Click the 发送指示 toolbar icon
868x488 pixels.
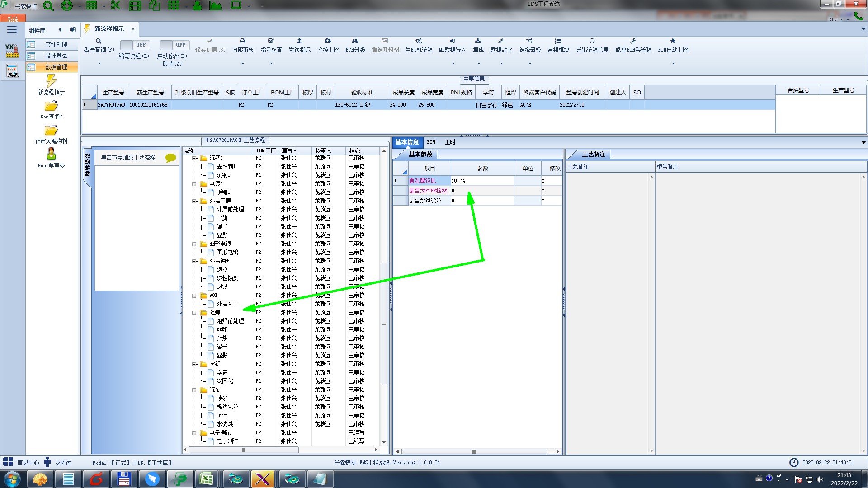pos(299,41)
